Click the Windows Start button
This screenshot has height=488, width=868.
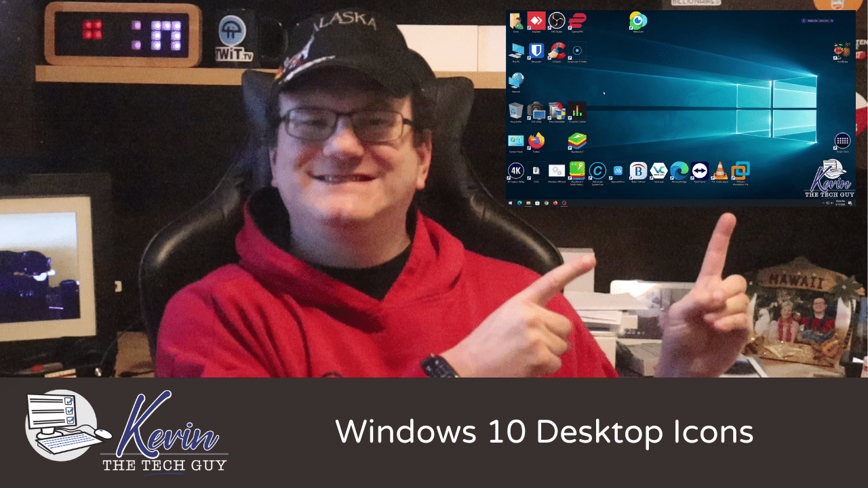[x=510, y=203]
